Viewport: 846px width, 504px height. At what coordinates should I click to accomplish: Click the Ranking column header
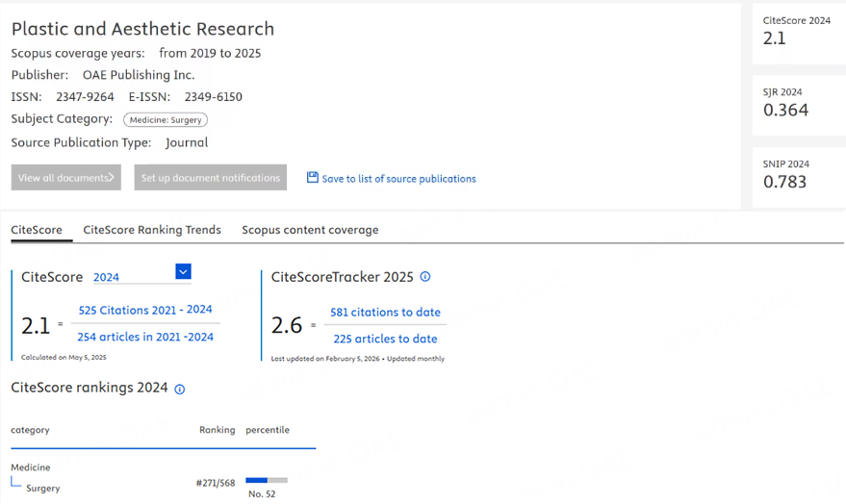(x=217, y=430)
